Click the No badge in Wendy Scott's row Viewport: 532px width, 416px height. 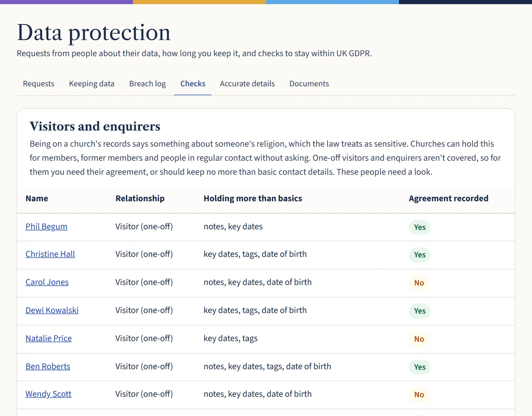click(419, 395)
